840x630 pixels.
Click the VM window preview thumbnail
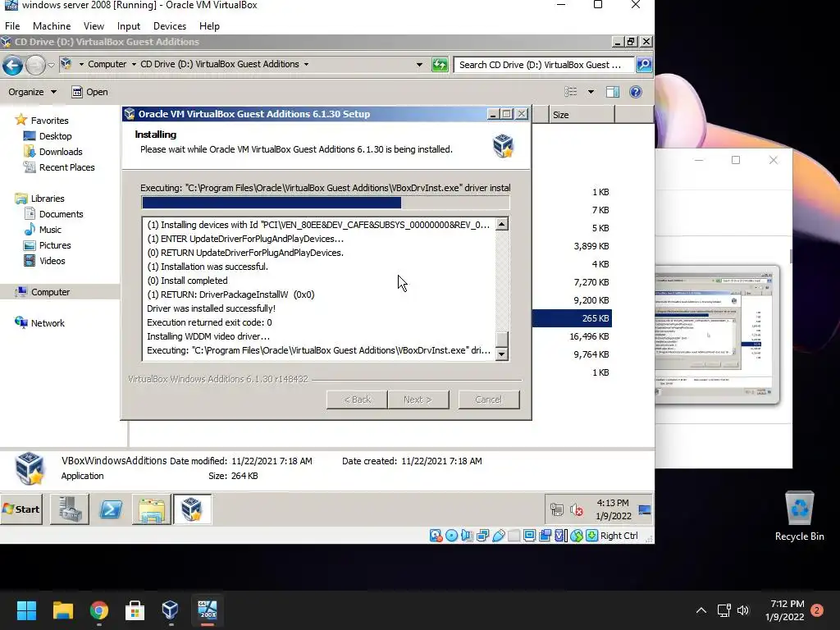pyautogui.click(x=716, y=335)
